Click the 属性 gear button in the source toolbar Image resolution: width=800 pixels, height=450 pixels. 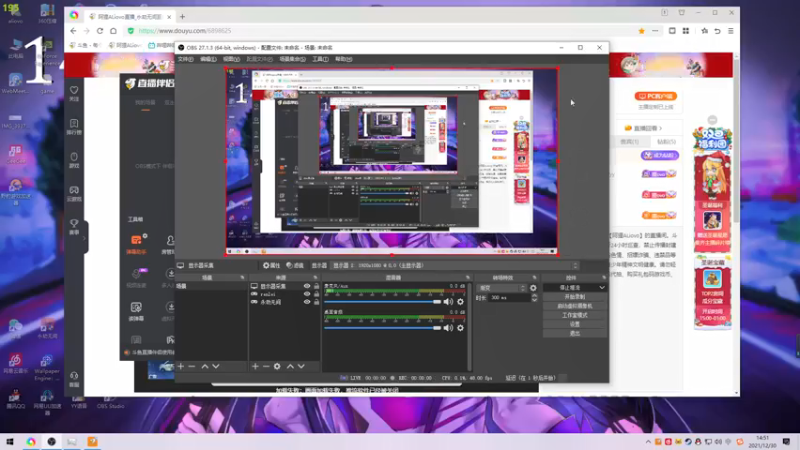(271, 265)
